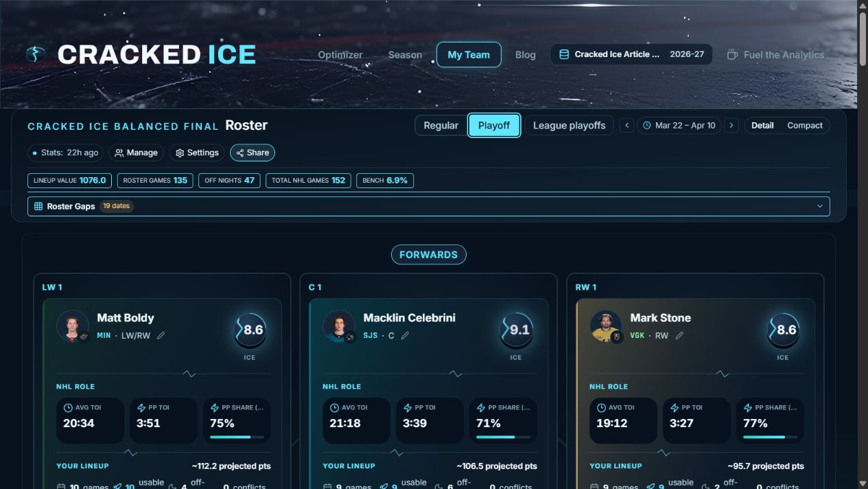Click the gear icon in the Settings button

pyautogui.click(x=180, y=152)
